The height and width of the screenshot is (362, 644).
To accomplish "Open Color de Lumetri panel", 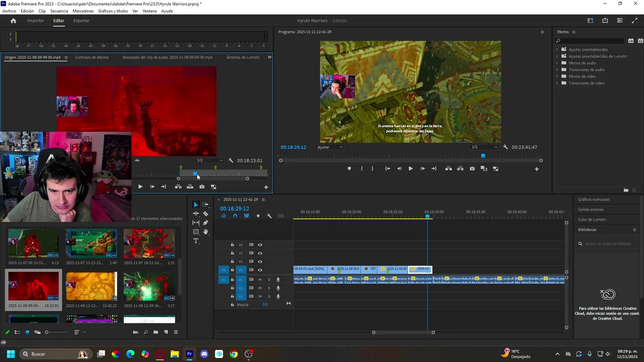I will point(592,220).
